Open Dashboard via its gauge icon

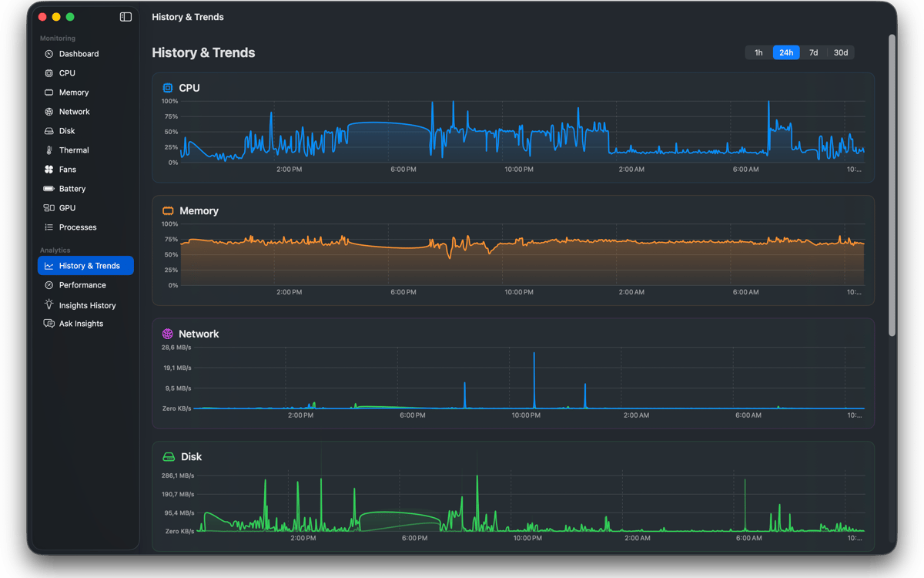(49, 54)
